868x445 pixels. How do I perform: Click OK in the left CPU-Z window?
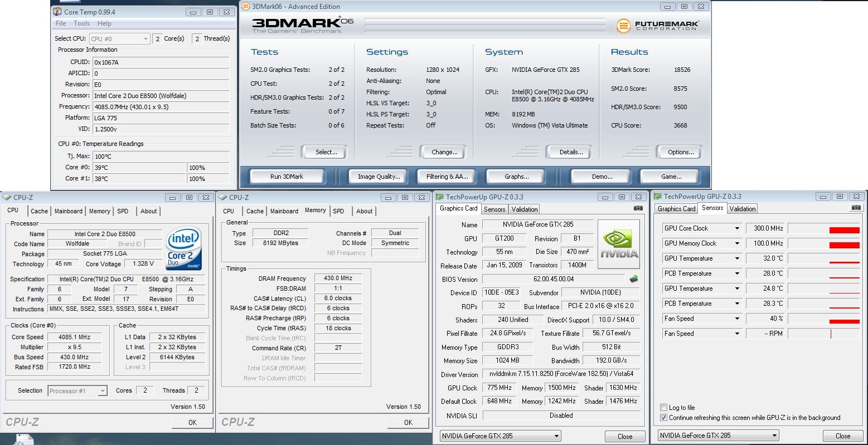click(192, 422)
